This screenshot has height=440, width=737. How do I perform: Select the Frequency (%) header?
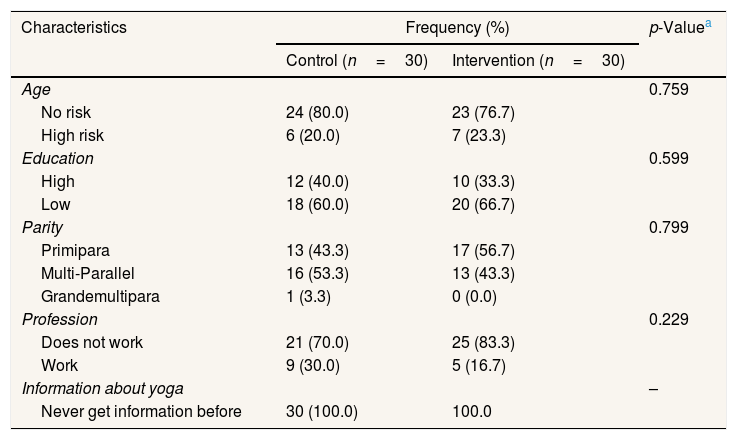[x=458, y=28]
